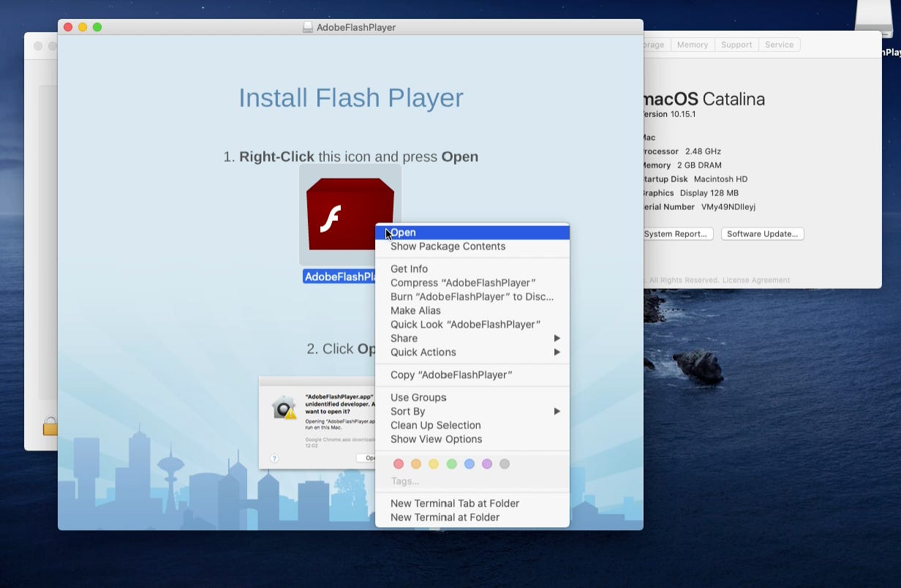Select Show Package Contents
The image size is (901, 588).
472,246
